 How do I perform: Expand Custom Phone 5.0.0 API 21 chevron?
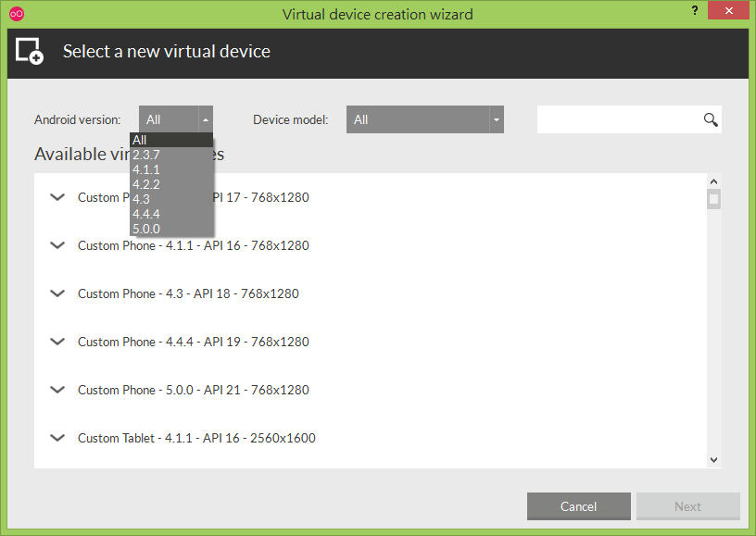tap(57, 390)
